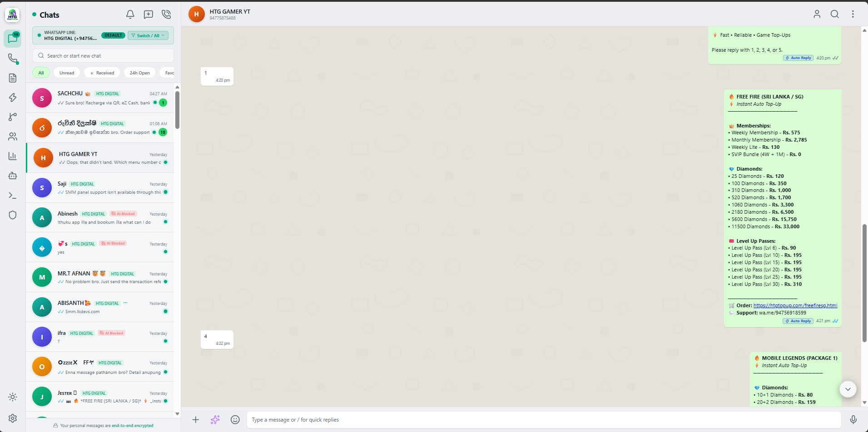
Task: Click the end-to-end encrypted link
Action: click(x=133, y=426)
